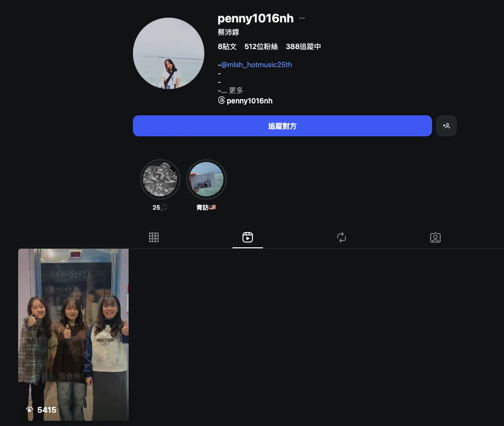This screenshot has width=504, height=426.
Task: Click the penny1016nh username heading
Action: (255, 19)
